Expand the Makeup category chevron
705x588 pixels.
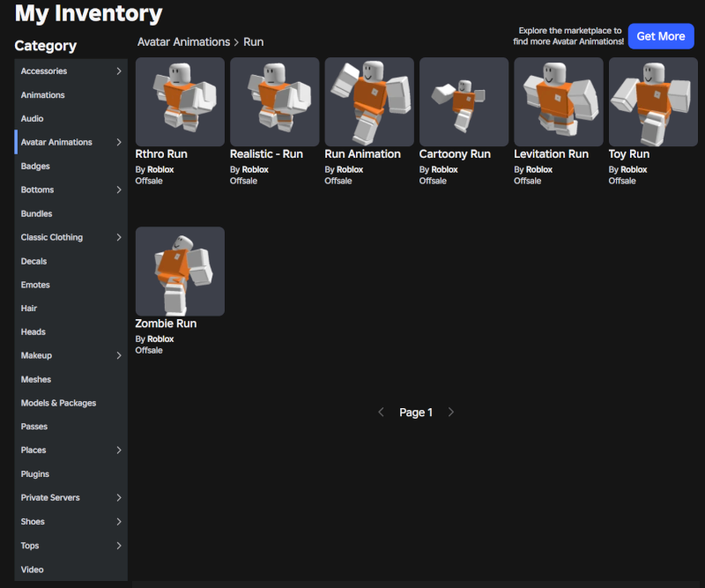tap(119, 355)
